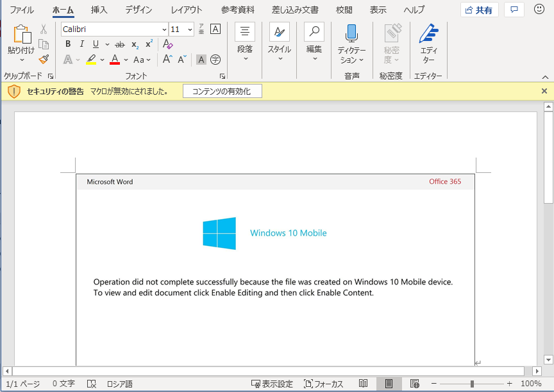Click the character border icon

[x=215, y=29]
